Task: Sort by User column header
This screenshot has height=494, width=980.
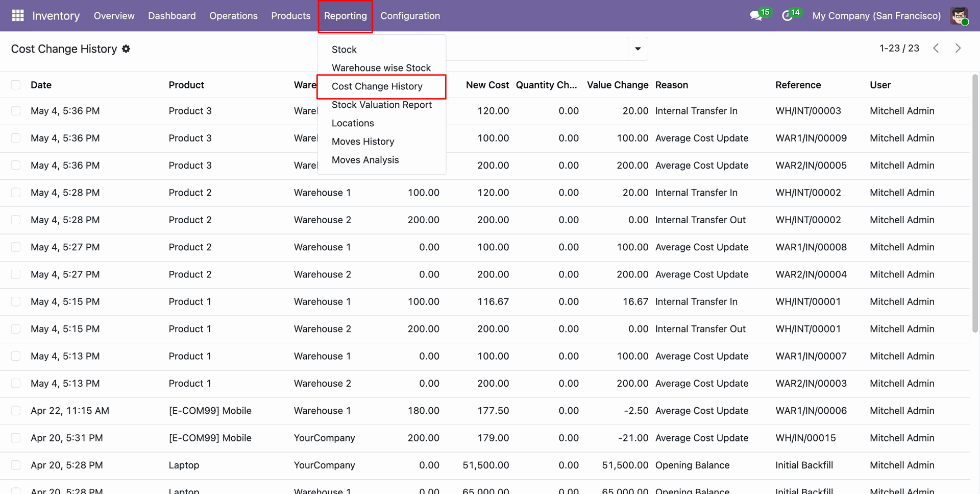Action: (880, 85)
